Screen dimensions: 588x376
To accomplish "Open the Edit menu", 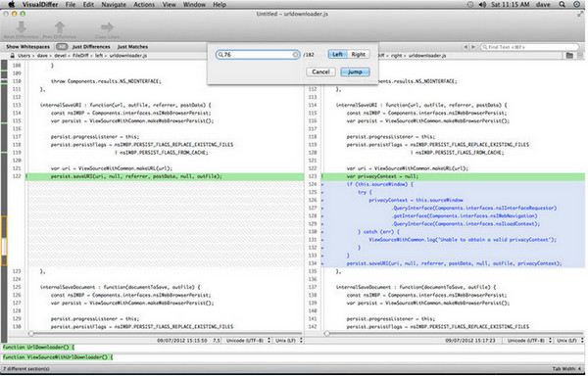I will [88, 5].
